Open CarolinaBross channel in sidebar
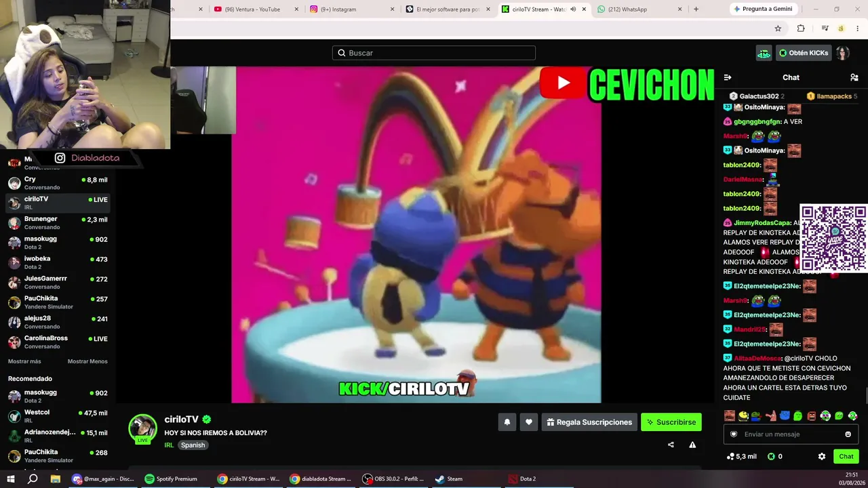The width and height of the screenshot is (868, 488). [58, 342]
